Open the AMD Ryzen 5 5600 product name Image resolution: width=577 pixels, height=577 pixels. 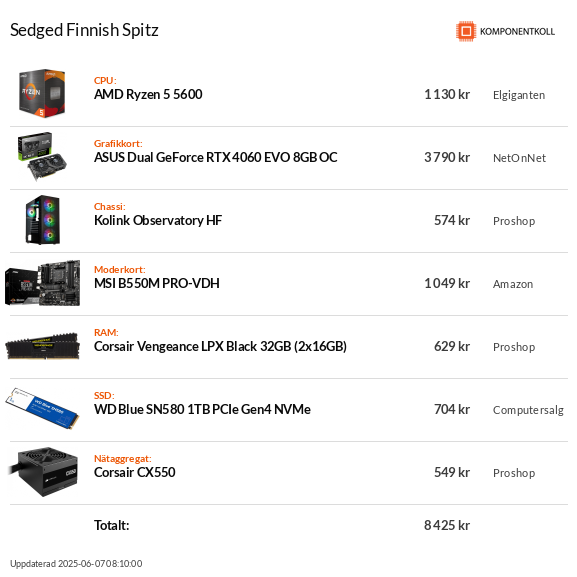148,95
